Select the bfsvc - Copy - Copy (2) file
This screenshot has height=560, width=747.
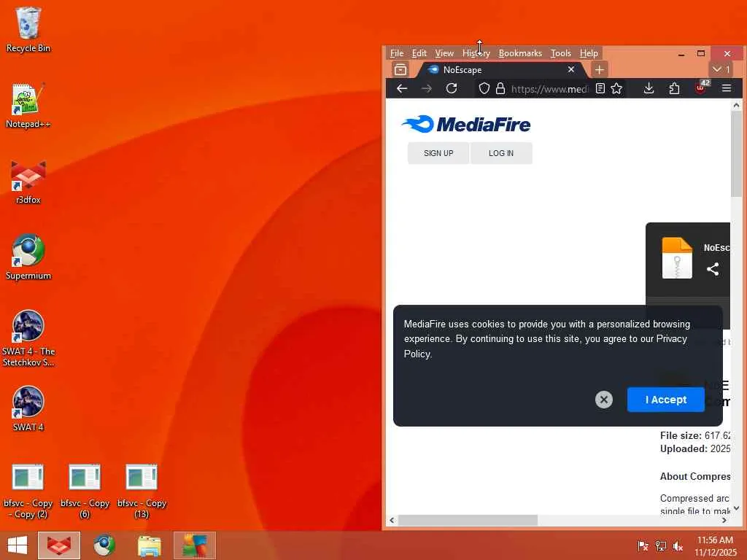tap(28, 491)
